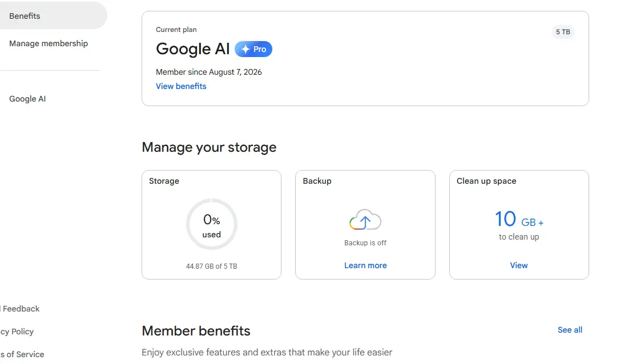The width and height of the screenshot is (640, 364).
Task: Click the Clean up space title
Action: click(486, 181)
